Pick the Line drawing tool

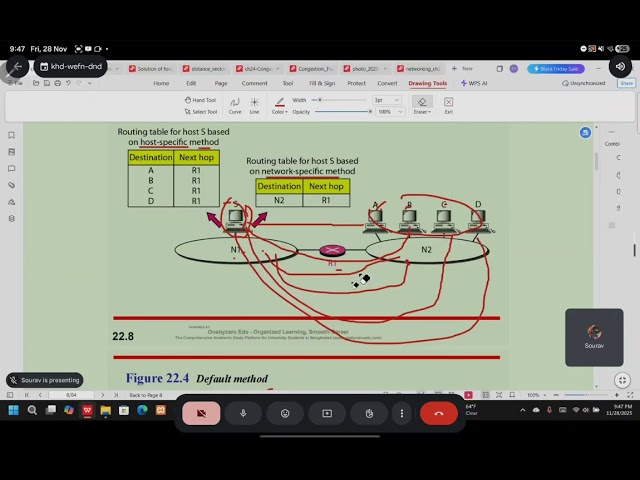coord(254,106)
